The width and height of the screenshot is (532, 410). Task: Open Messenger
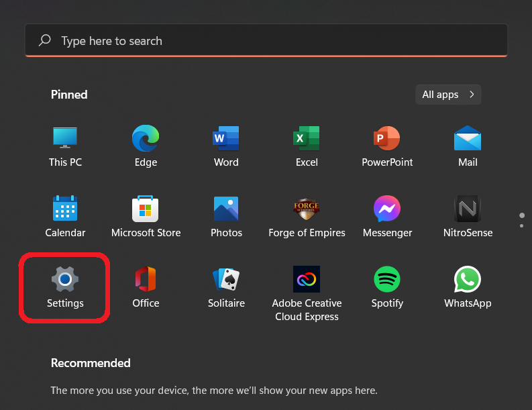pos(387,217)
